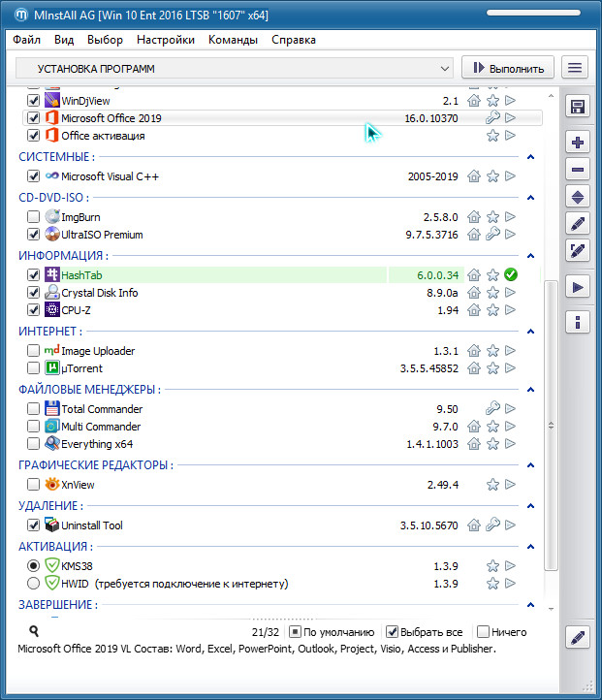Click the single pencil edit icon below the move arrows
The width and height of the screenshot is (602, 700).
[x=578, y=224]
